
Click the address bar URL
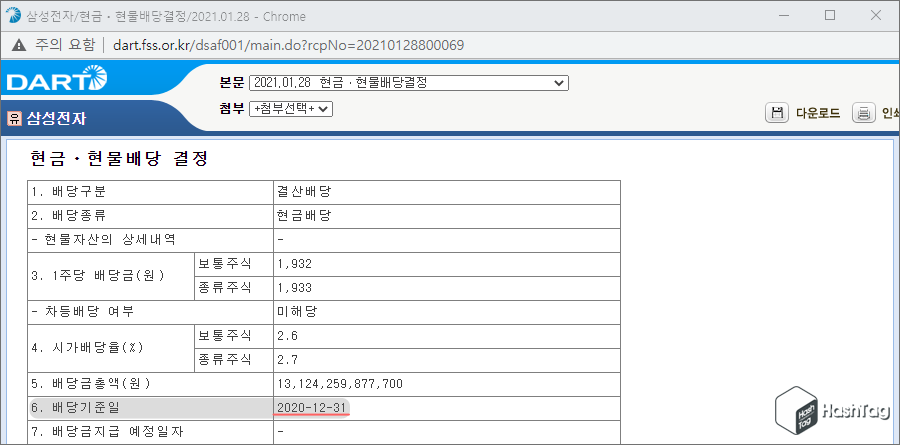[289, 45]
